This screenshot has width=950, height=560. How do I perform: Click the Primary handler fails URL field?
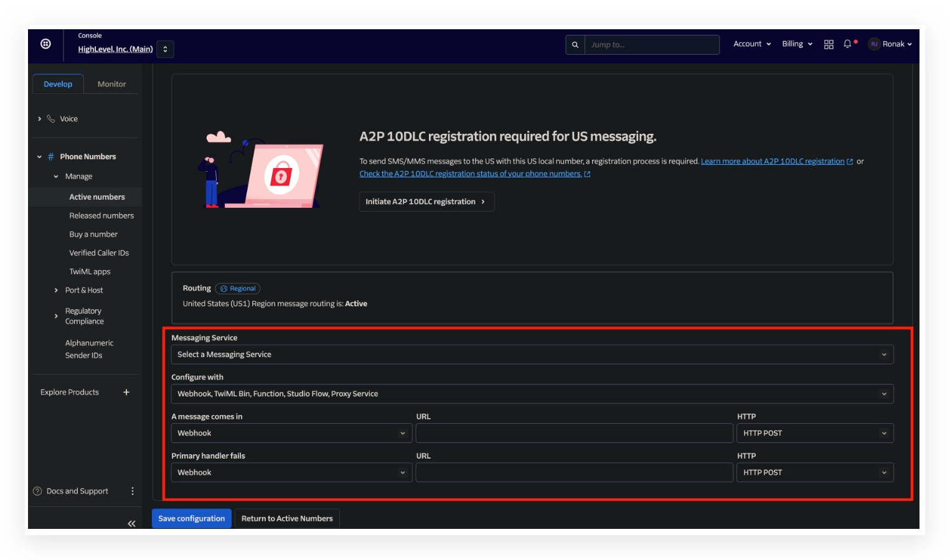574,472
